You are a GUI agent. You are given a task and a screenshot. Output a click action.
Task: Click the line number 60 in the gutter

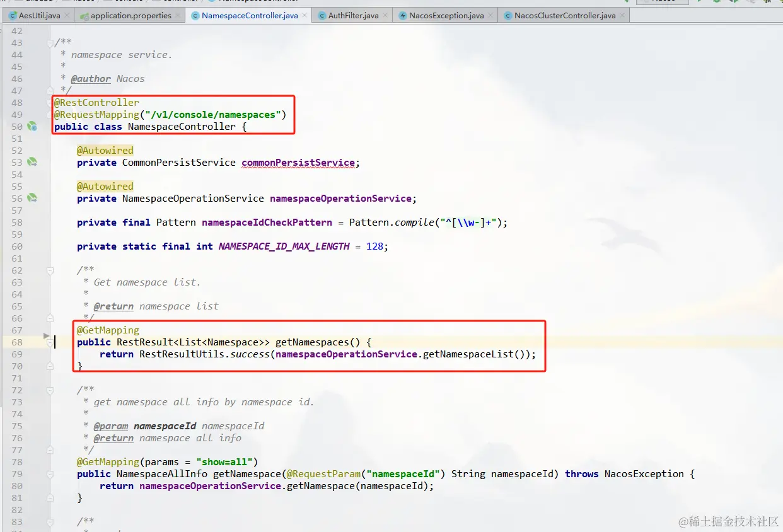click(16, 246)
